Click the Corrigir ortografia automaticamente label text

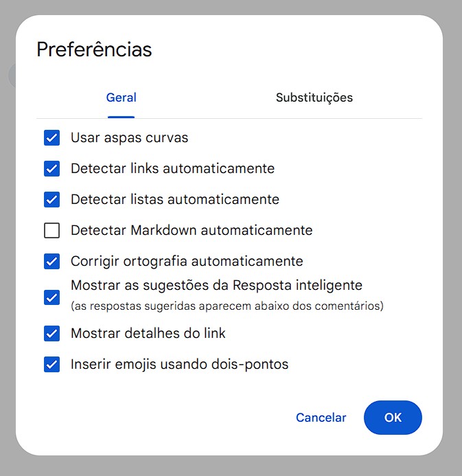[187, 262]
